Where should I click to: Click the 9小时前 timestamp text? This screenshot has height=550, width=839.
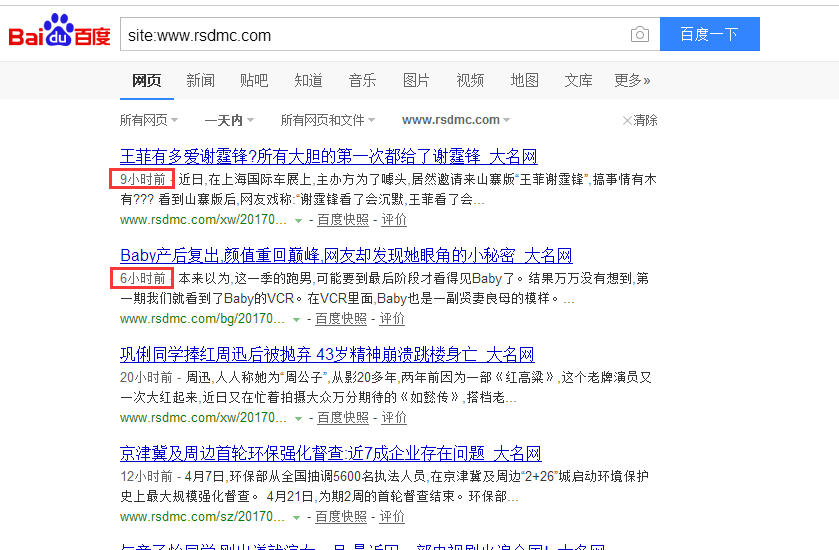point(143,179)
